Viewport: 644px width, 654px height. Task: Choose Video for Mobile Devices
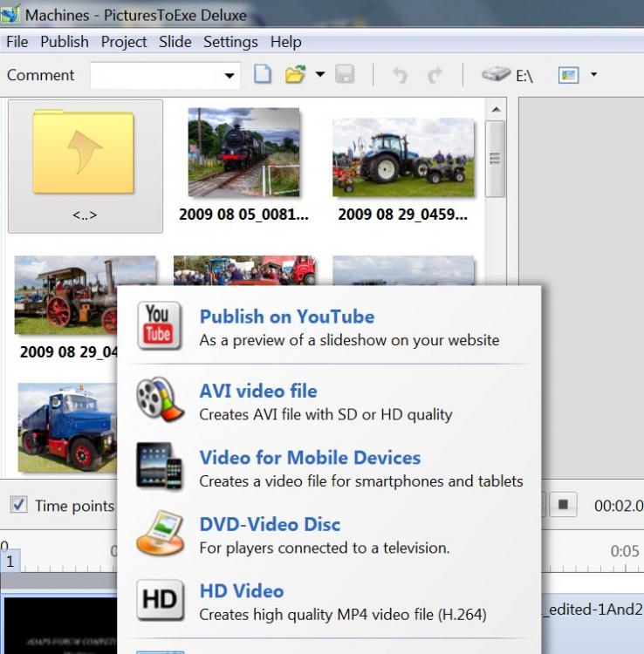tap(310, 458)
